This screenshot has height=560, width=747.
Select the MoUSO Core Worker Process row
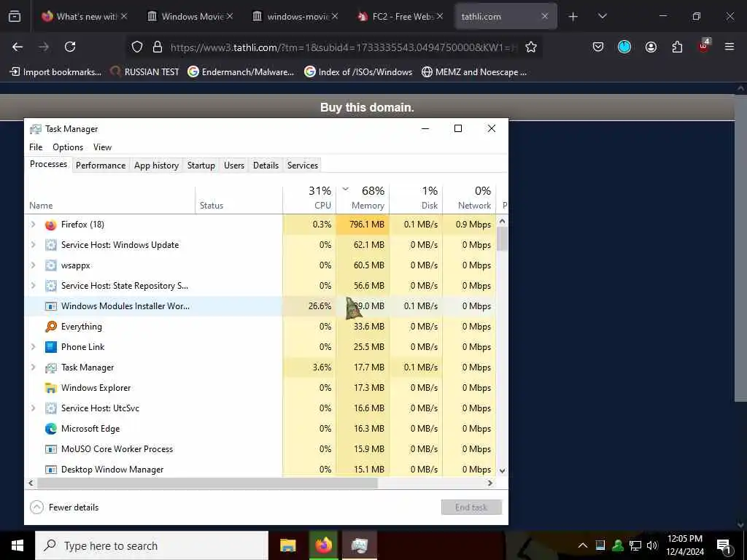tap(260, 449)
